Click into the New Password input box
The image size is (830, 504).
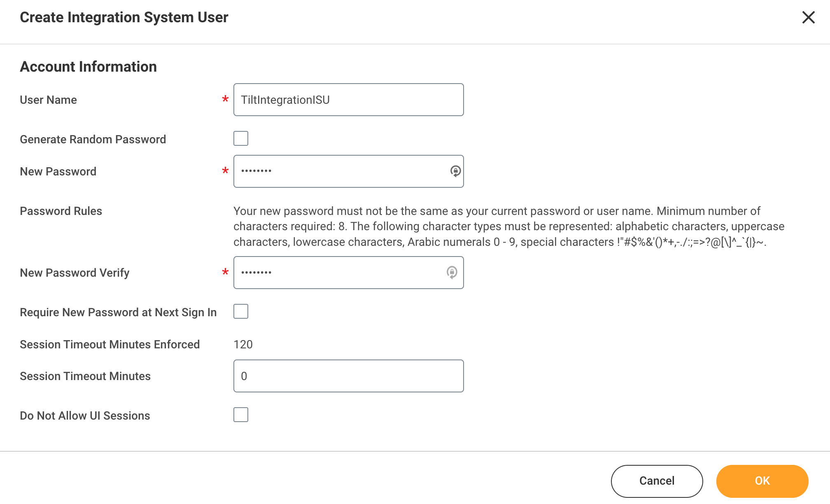pos(348,171)
